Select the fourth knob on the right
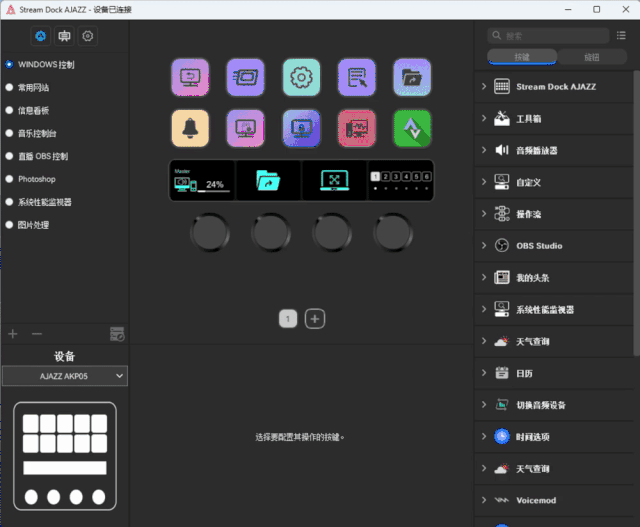This screenshot has height=527, width=640. point(393,233)
